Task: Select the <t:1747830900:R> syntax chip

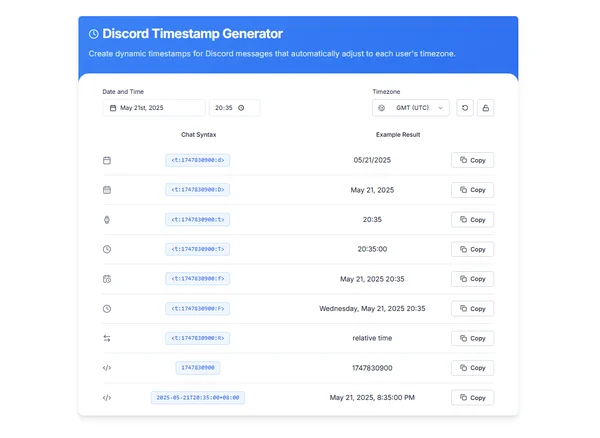Action: click(197, 338)
